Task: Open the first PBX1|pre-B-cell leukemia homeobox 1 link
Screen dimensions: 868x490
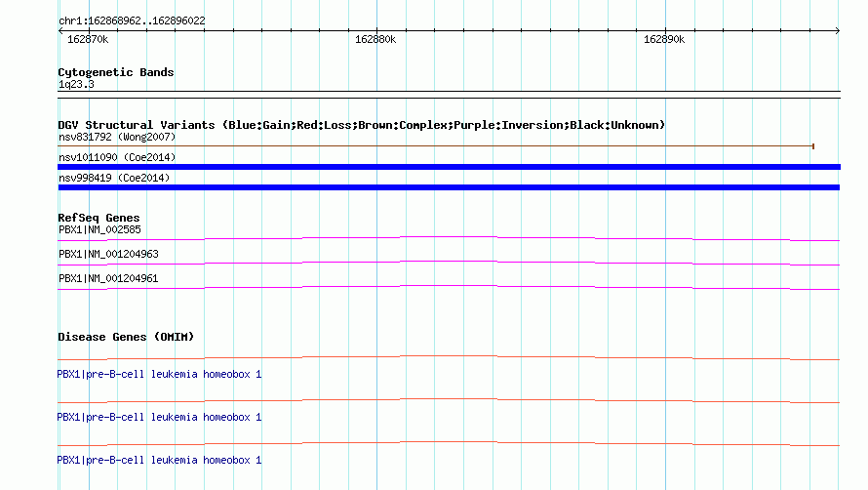Action: coord(159,374)
